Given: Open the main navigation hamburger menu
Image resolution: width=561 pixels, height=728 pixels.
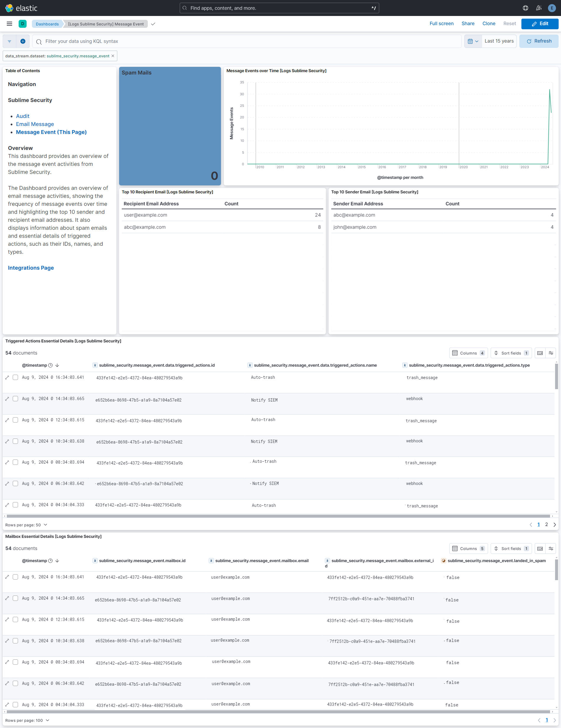Looking at the screenshot, I should point(9,24).
